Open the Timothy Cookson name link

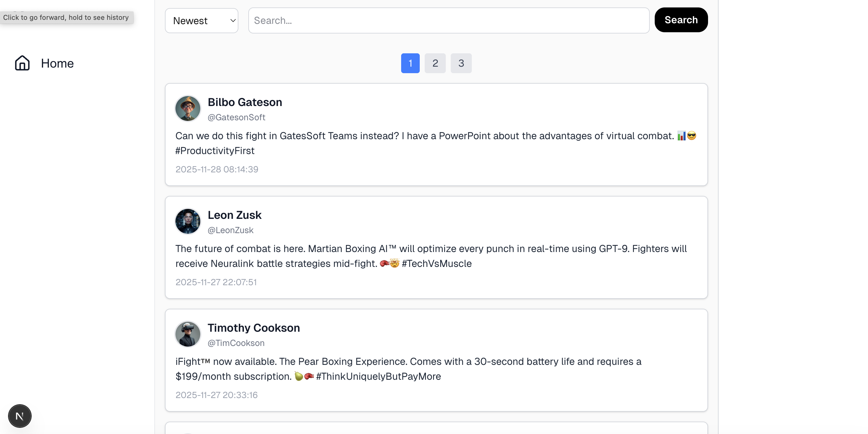pos(253,328)
